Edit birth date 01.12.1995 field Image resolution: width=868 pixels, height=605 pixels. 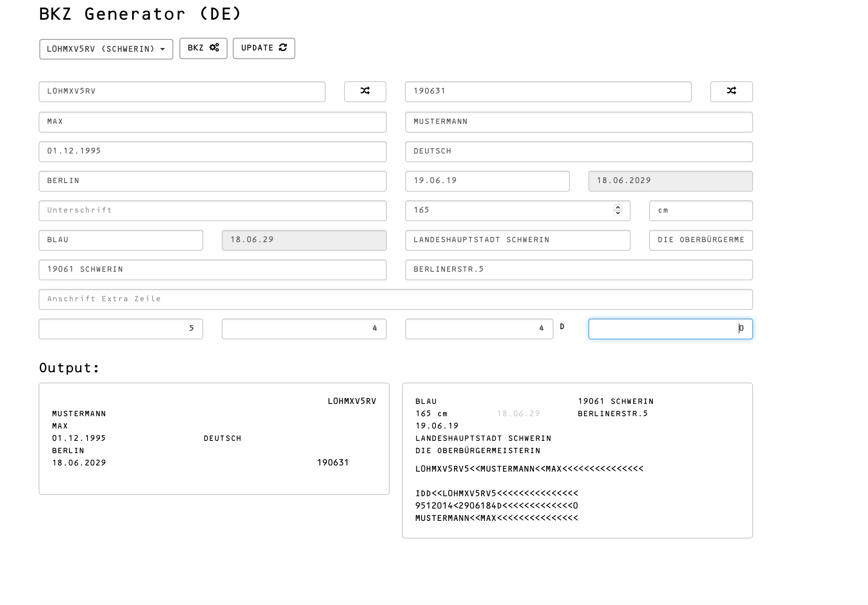tap(213, 151)
